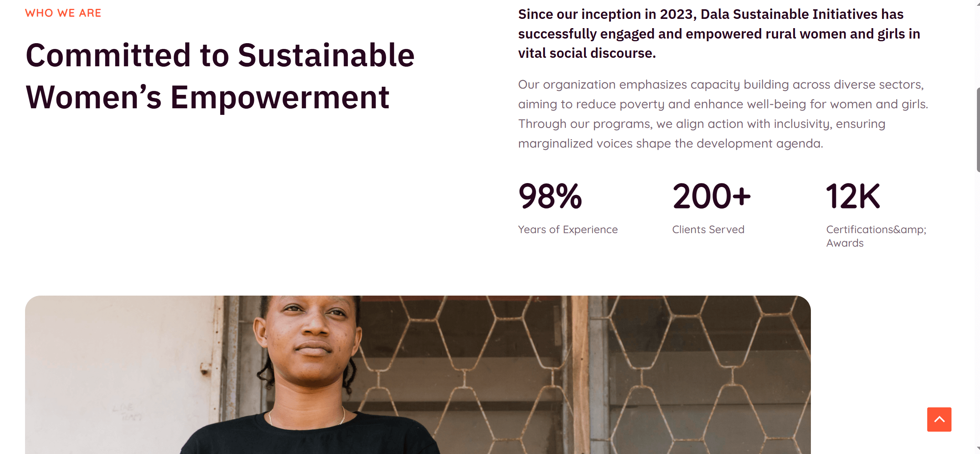
Task: Click the pale wall area in photo
Action: tap(116, 366)
